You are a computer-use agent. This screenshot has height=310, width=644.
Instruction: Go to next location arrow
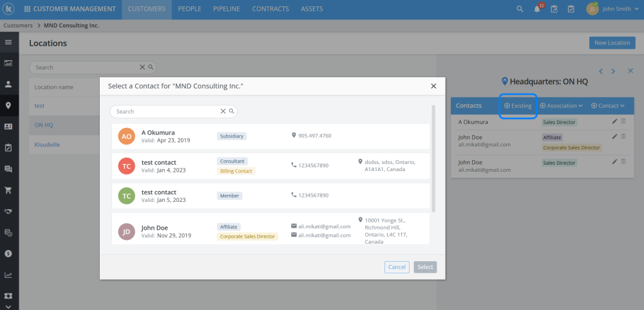pyautogui.click(x=613, y=71)
